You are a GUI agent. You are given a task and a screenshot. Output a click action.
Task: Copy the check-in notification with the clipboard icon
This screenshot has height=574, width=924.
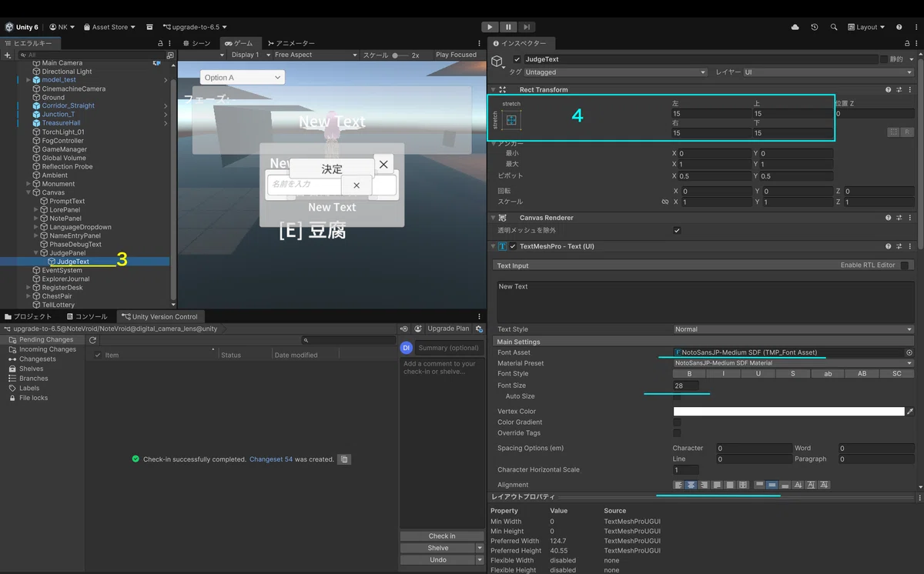point(344,459)
